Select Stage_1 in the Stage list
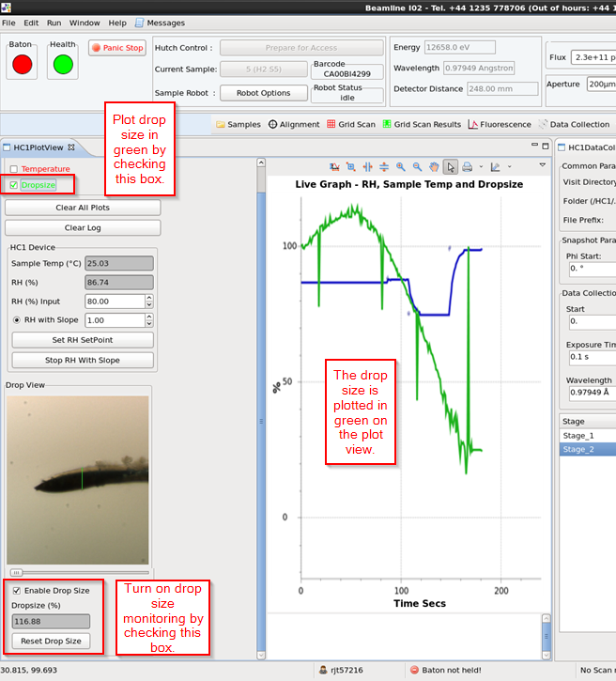The image size is (616, 681). click(587, 436)
